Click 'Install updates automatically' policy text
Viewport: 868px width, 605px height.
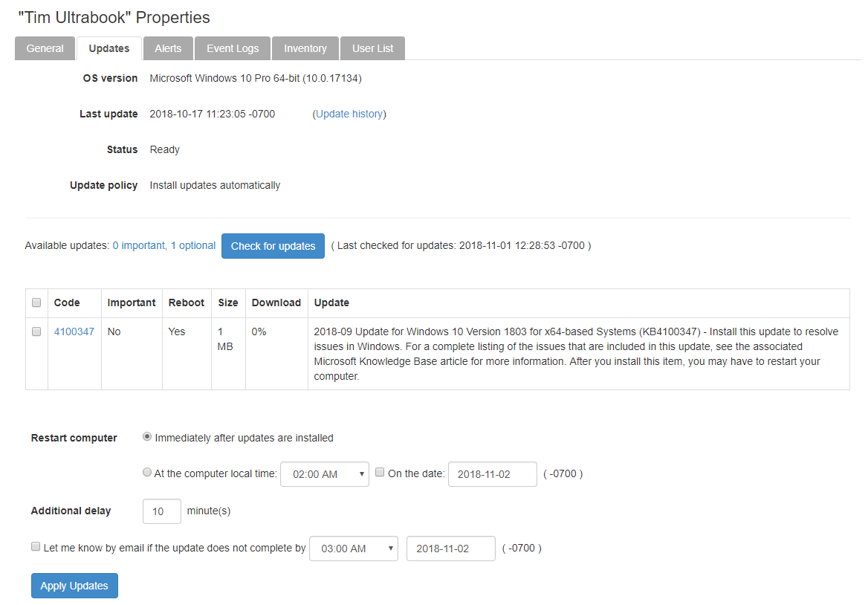point(215,185)
